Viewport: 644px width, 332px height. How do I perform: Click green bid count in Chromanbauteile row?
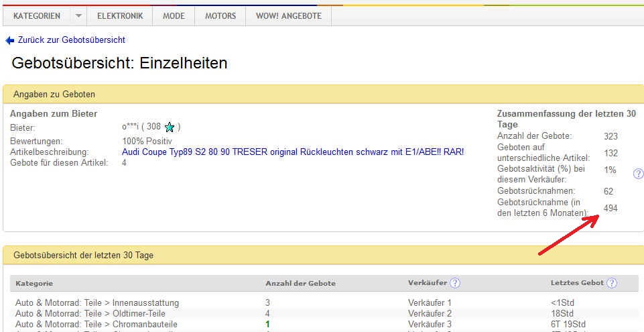coord(268,324)
